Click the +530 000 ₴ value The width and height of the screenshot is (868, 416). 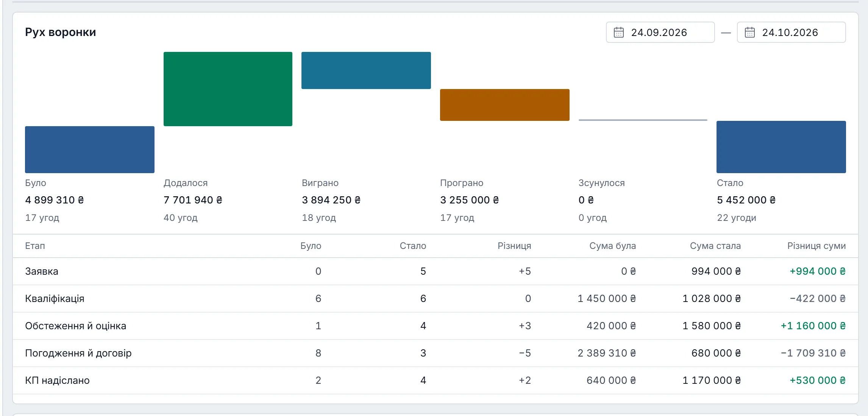point(818,380)
